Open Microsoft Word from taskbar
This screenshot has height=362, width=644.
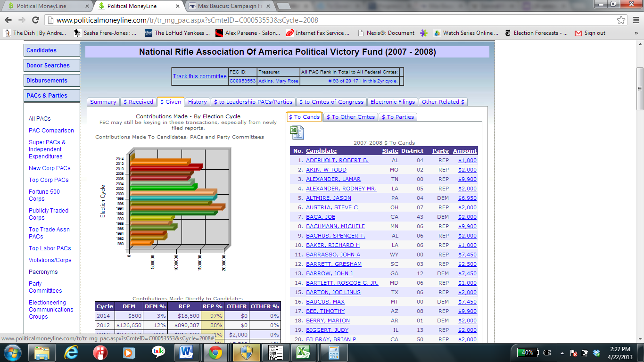pyautogui.click(x=187, y=352)
